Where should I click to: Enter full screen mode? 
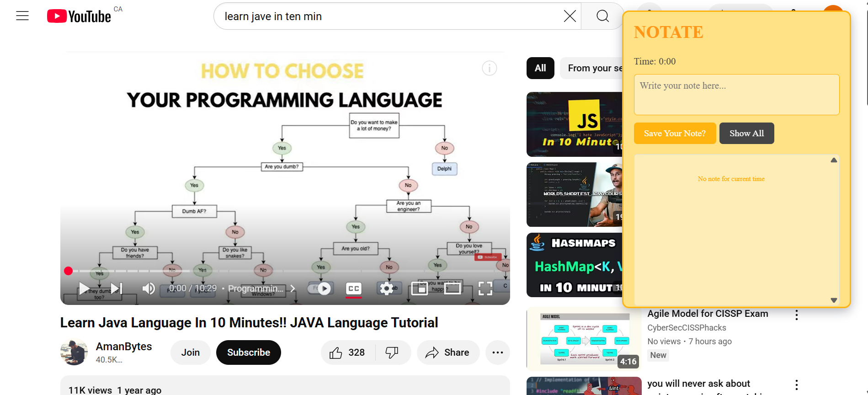pos(485,288)
